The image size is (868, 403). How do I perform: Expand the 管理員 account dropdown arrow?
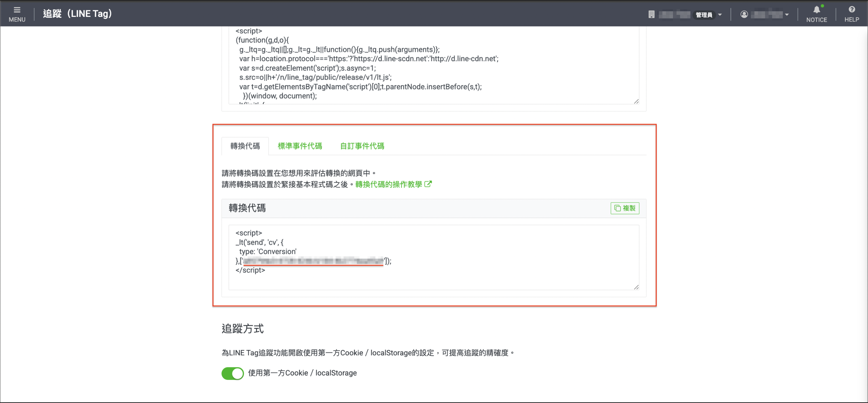[720, 15]
